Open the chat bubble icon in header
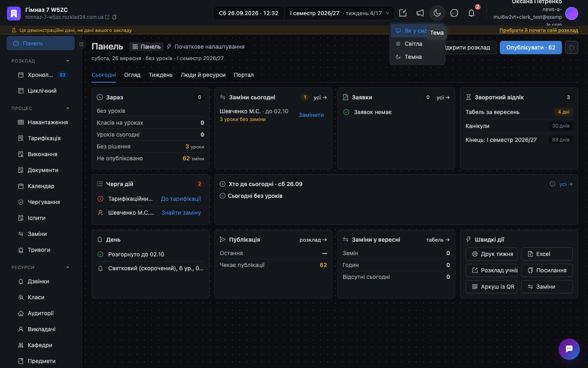Image resolution: width=588 pixels, height=368 pixels. pyautogui.click(x=454, y=13)
